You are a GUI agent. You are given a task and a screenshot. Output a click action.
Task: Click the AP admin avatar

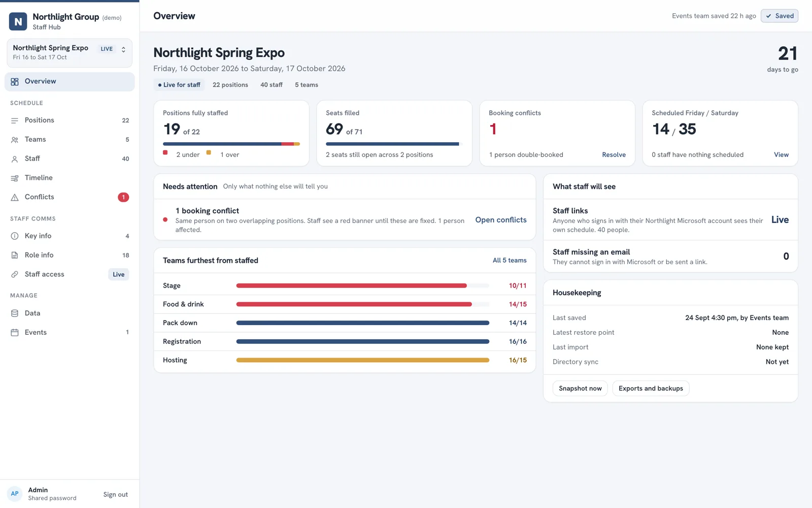click(15, 494)
